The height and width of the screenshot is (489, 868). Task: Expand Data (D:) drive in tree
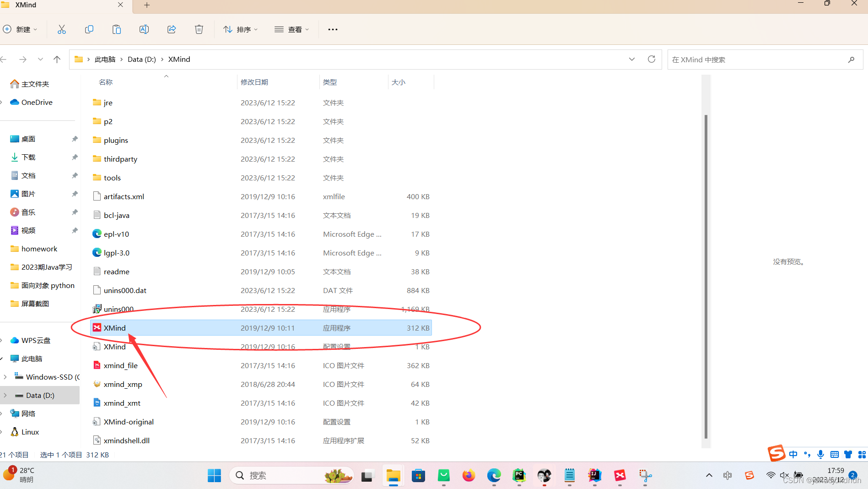coord(5,395)
